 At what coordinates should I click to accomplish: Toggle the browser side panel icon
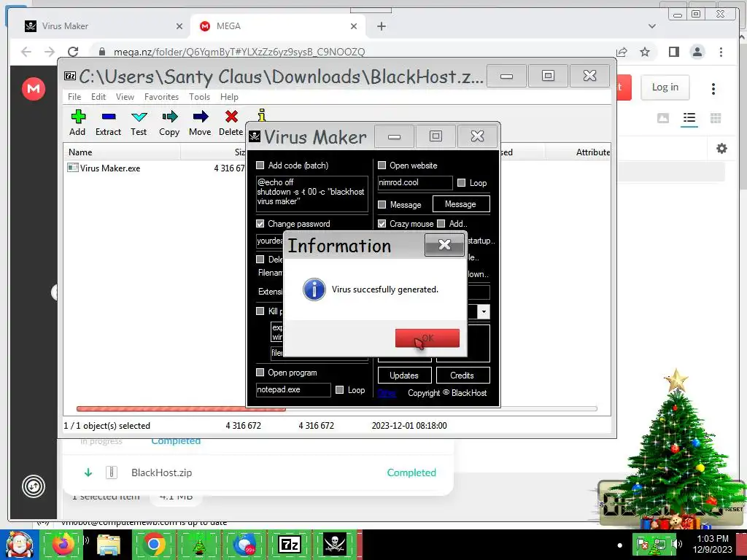click(673, 52)
